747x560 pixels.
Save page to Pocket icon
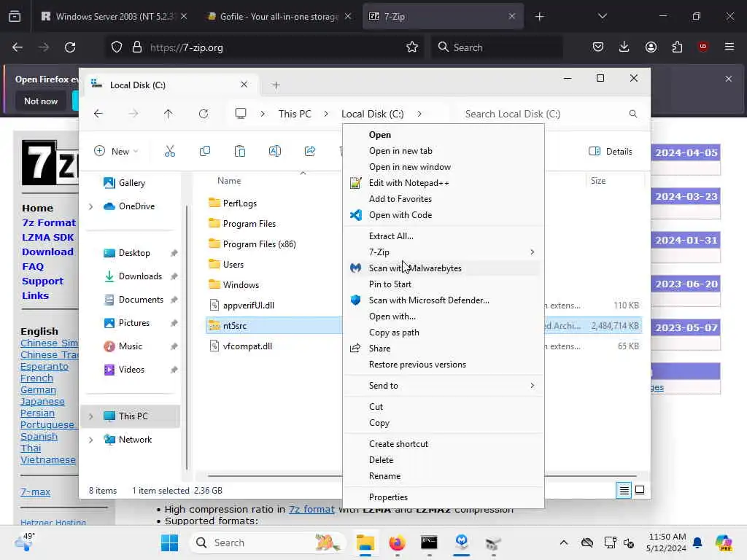pos(598,47)
